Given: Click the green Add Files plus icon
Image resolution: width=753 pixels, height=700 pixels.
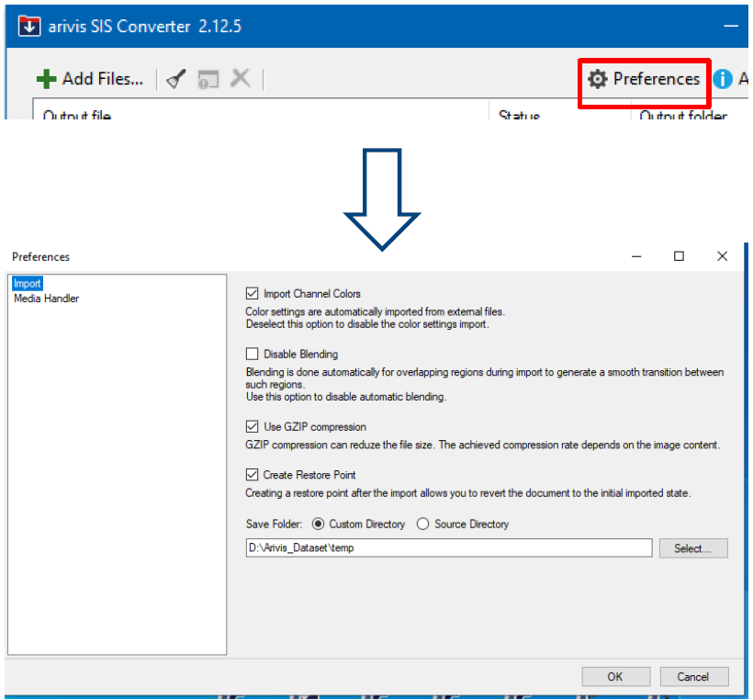Looking at the screenshot, I should click(x=47, y=79).
